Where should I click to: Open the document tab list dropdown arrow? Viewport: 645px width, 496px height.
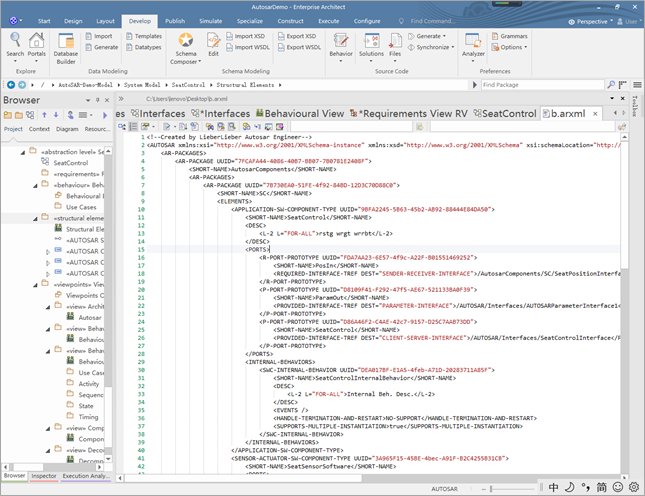tap(612, 98)
